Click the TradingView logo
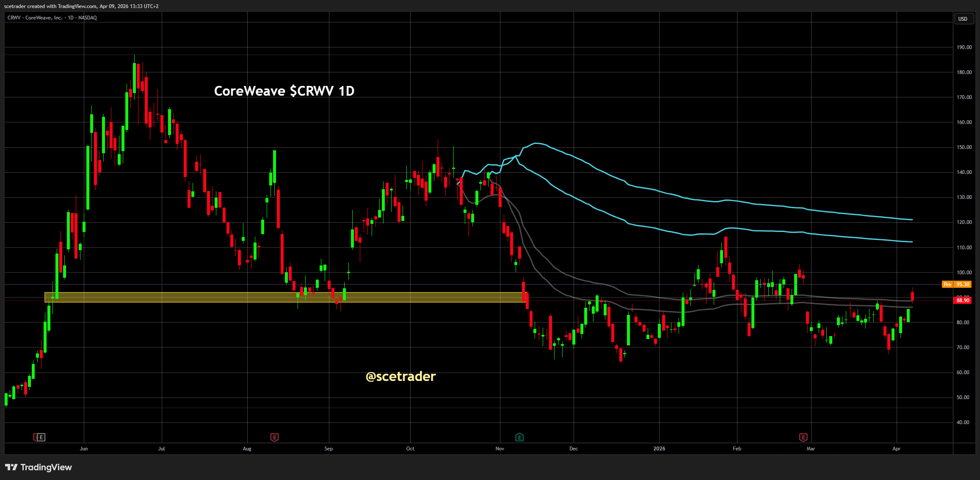This screenshot has height=480, width=980. point(39,467)
